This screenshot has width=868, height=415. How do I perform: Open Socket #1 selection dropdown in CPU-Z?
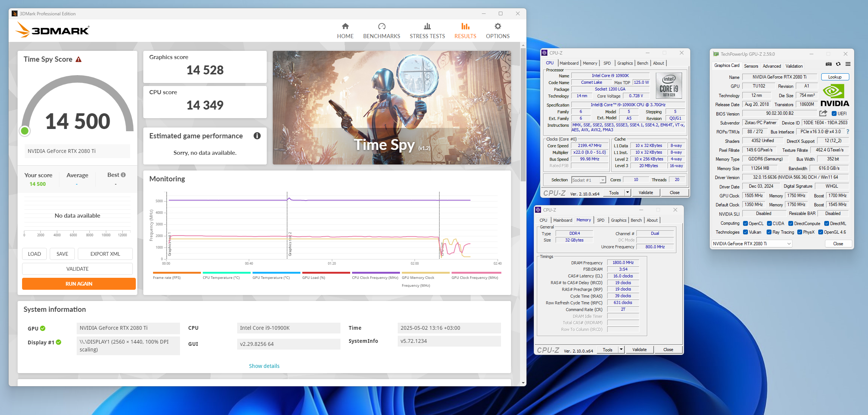click(589, 180)
